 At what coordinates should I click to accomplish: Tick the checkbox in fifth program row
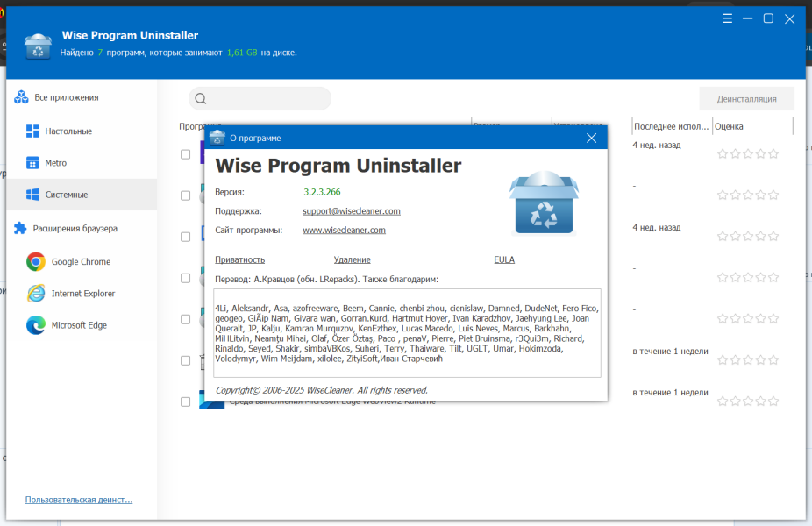(x=185, y=319)
